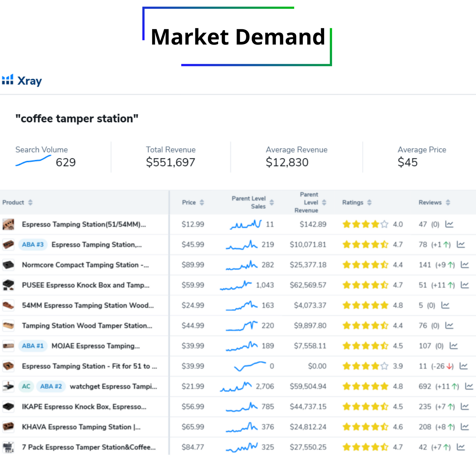Open Normcore Compact Tamping Station product link

click(85, 265)
